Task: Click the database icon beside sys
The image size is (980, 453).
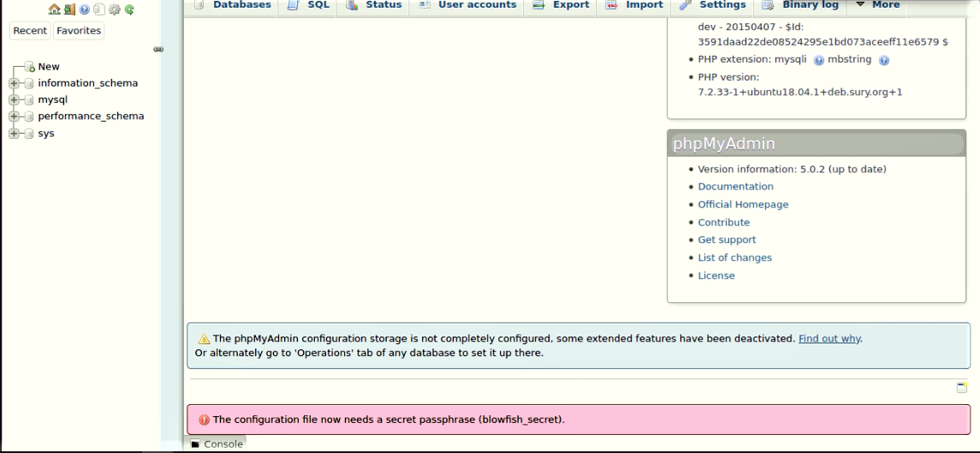Action: tap(29, 134)
